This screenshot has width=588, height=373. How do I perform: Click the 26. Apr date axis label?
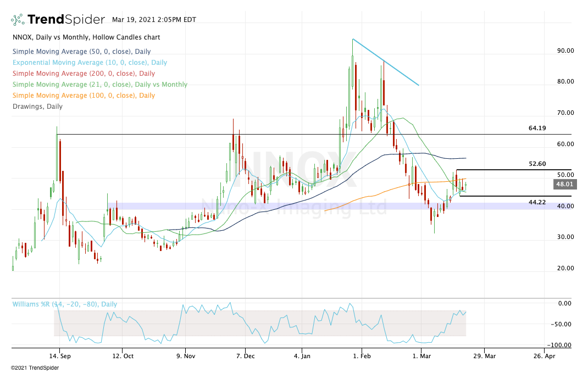click(544, 356)
